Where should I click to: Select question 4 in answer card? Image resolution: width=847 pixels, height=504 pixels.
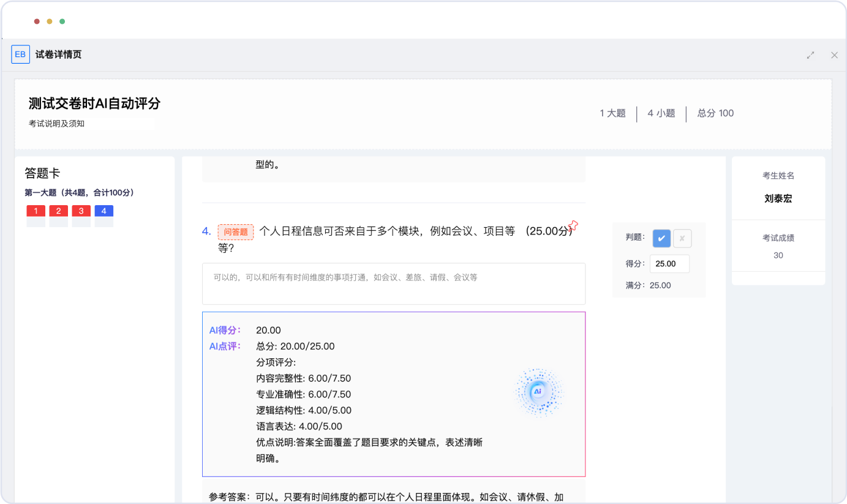104,211
